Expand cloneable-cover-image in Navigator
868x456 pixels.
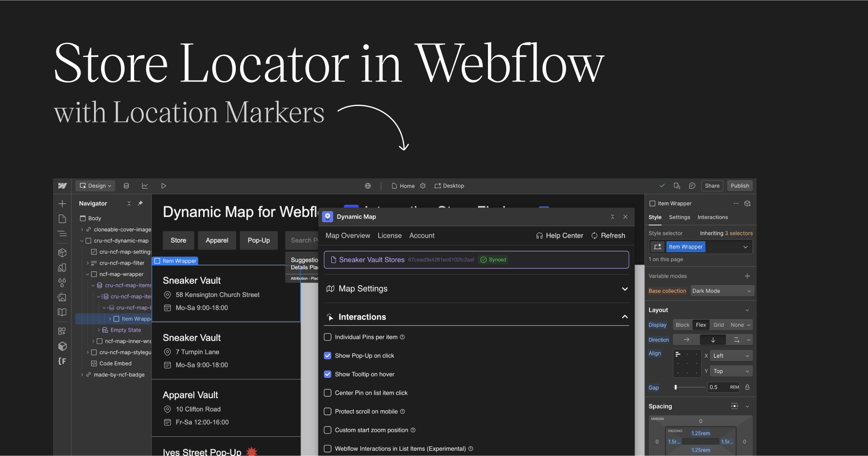pyautogui.click(x=82, y=229)
